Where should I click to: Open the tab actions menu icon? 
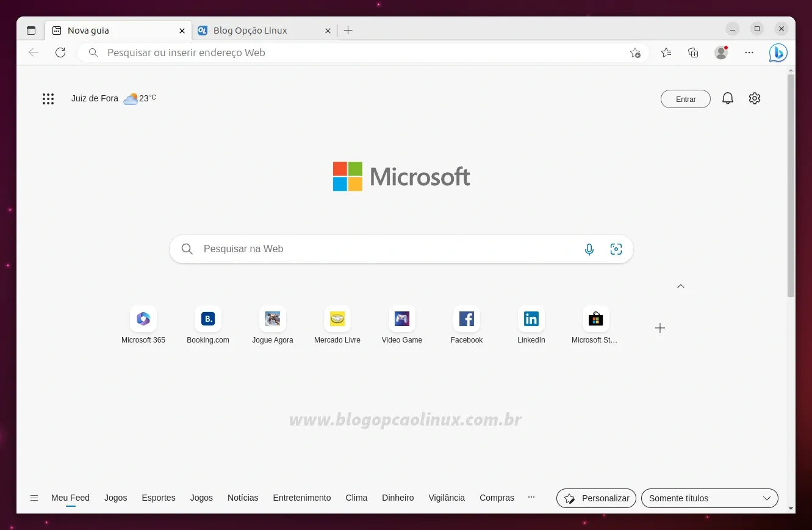pos(31,31)
